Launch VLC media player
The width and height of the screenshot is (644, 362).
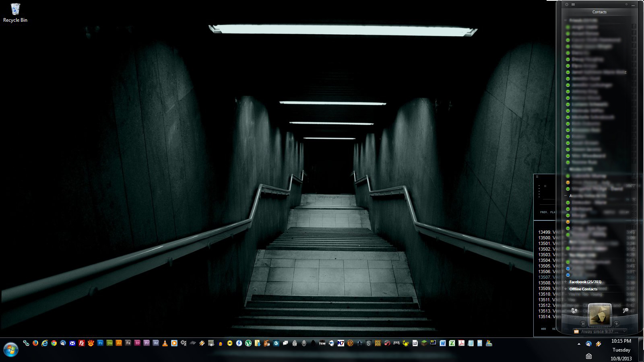point(165,343)
